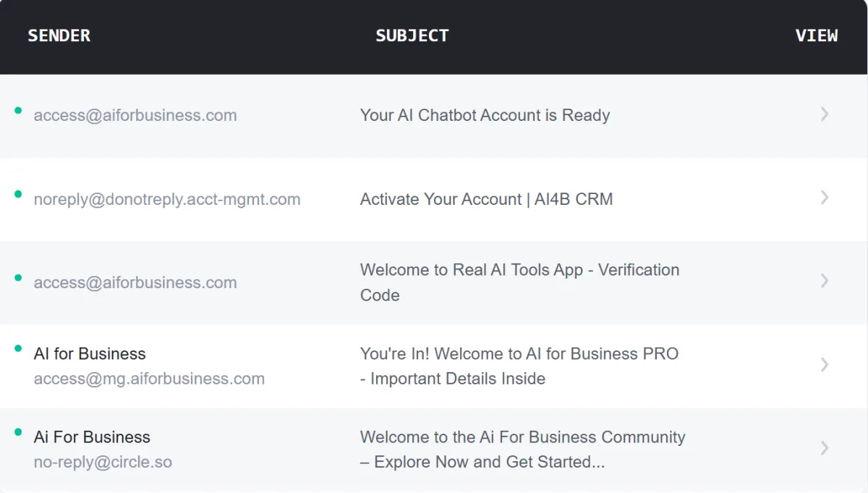The image size is (868, 493).
Task: Open "Your AI Chatbot Account is Ready" subject
Action: (485, 115)
